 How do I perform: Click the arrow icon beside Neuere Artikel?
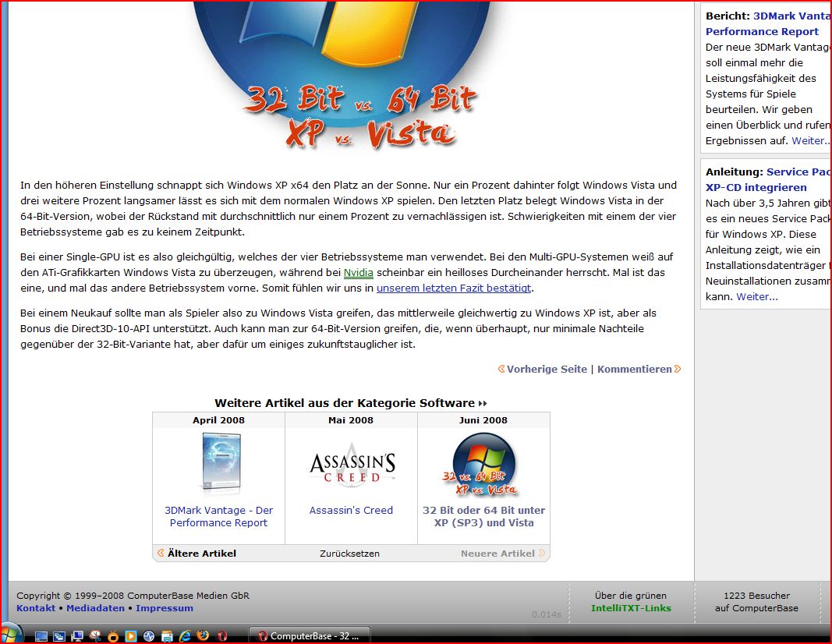click(x=541, y=553)
